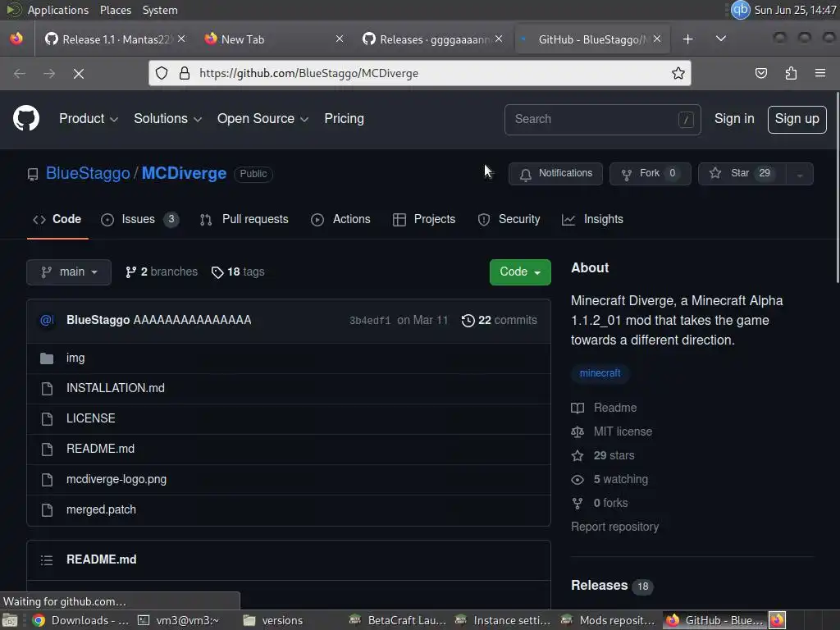Click the qb tray icon in top panel
The image size is (840, 630).
coord(740,10)
